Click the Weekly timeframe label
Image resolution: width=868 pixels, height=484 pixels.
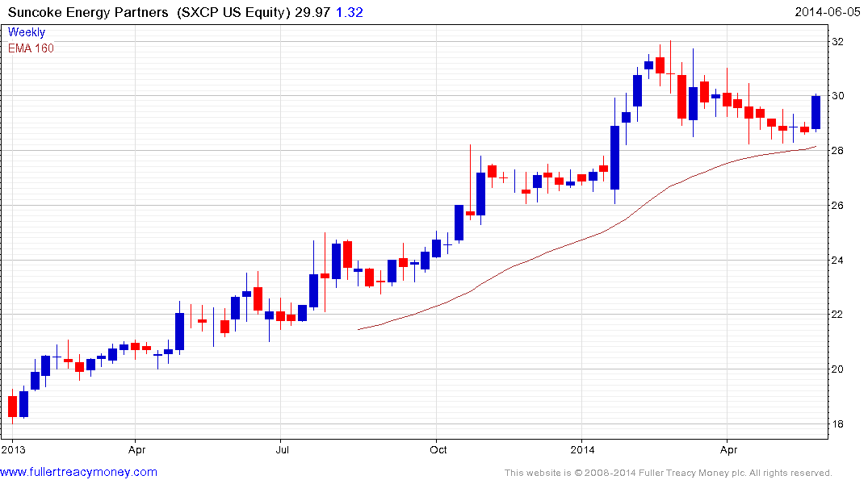point(26,32)
